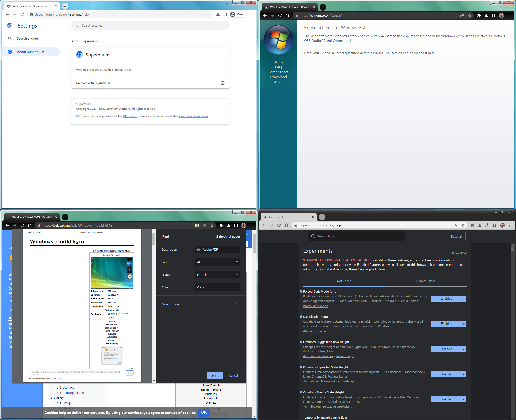Accept cookies with blue OK button

pyautogui.click(x=204, y=413)
